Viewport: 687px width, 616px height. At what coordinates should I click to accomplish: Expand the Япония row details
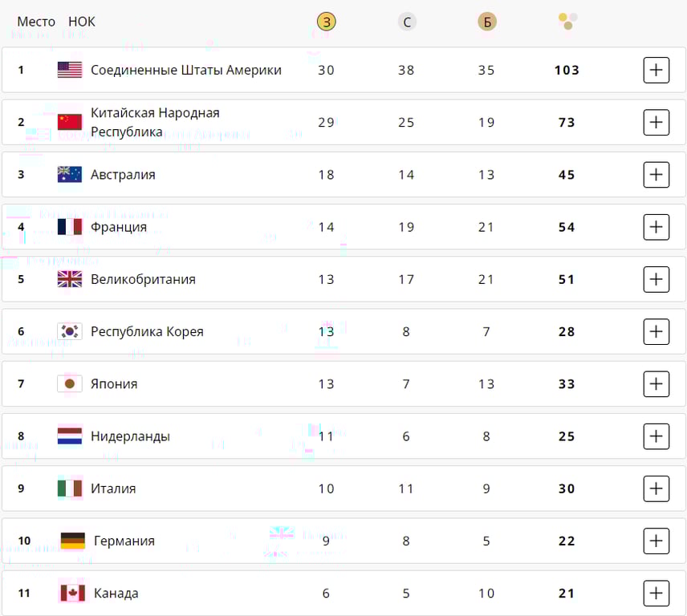point(656,384)
